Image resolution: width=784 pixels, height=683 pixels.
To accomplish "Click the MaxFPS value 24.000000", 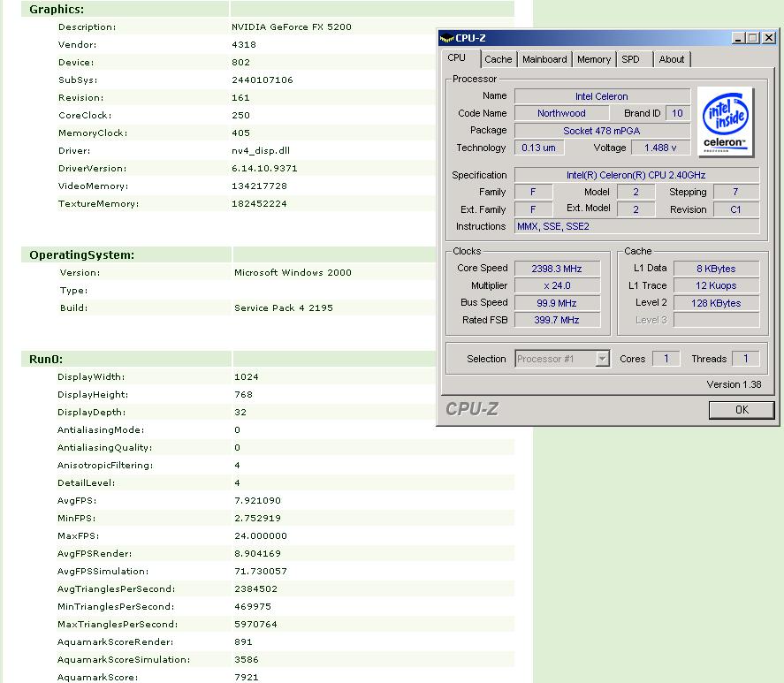I will pyautogui.click(x=261, y=536).
